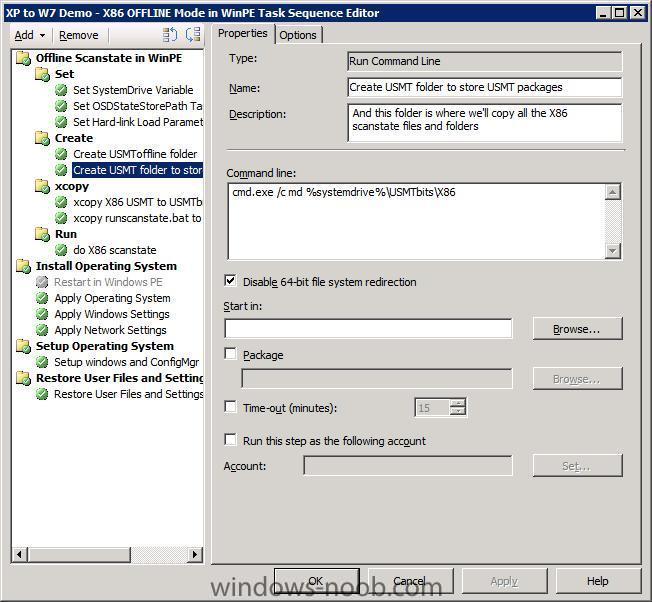Click disabled Restart in Windows PE icon
Image resolution: width=652 pixels, height=602 pixels.
pyautogui.click(x=42, y=282)
